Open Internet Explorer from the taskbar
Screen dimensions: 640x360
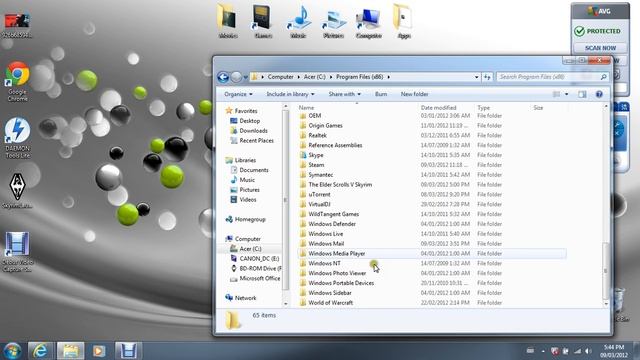pyautogui.click(x=40, y=351)
